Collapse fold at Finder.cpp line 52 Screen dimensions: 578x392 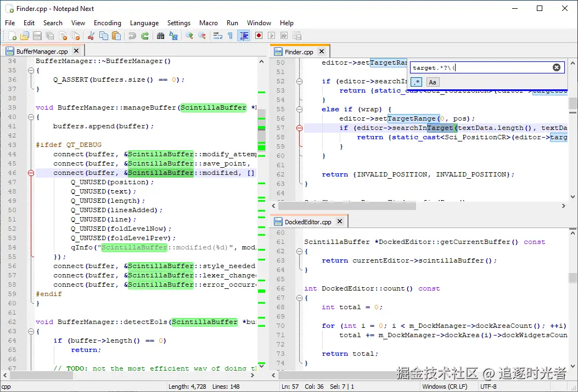click(x=299, y=81)
